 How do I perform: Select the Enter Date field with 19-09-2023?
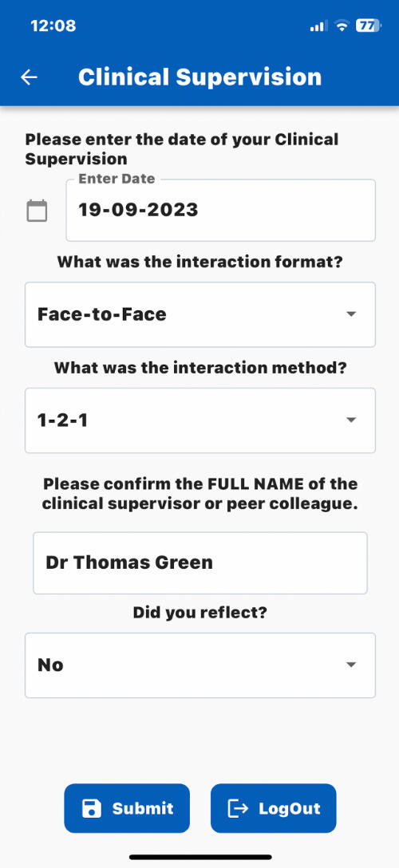point(221,211)
